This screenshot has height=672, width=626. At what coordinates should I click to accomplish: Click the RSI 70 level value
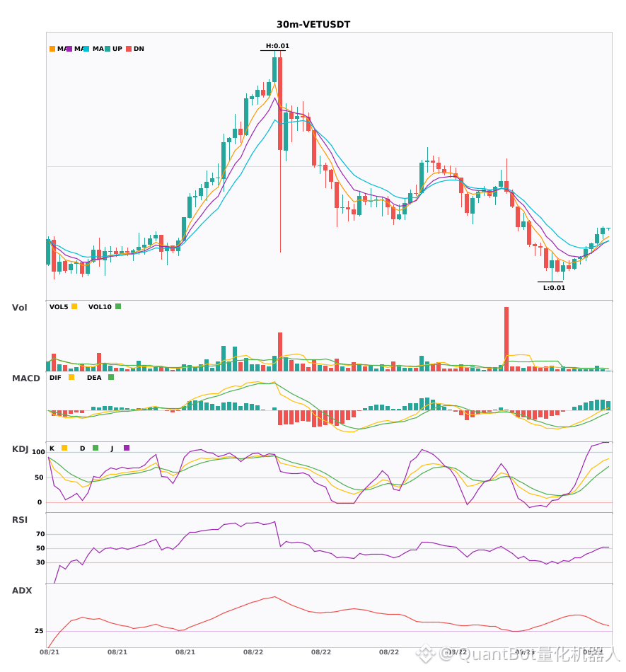pos(40,534)
